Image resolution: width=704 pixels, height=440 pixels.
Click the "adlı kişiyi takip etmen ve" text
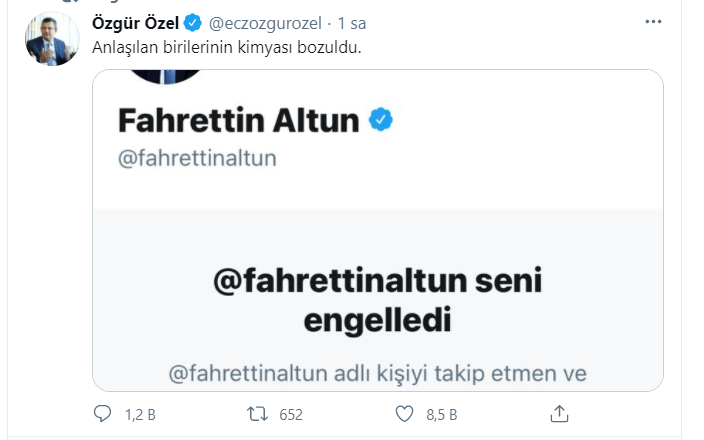[x=472, y=375]
